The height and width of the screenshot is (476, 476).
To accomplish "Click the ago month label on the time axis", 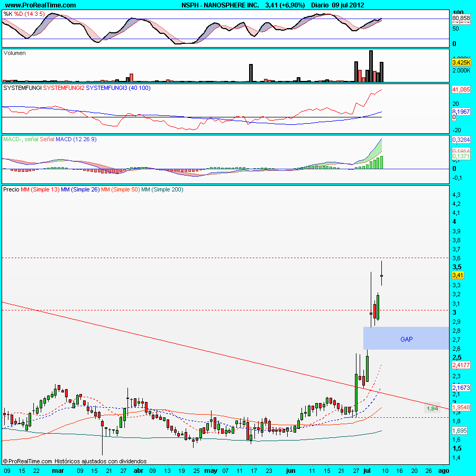I will pos(444,471).
